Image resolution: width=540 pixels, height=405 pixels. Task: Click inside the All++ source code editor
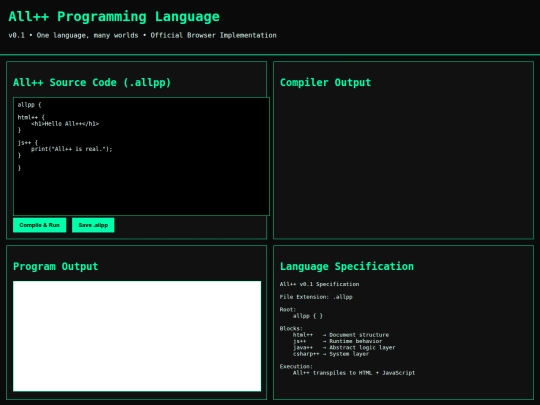141,156
